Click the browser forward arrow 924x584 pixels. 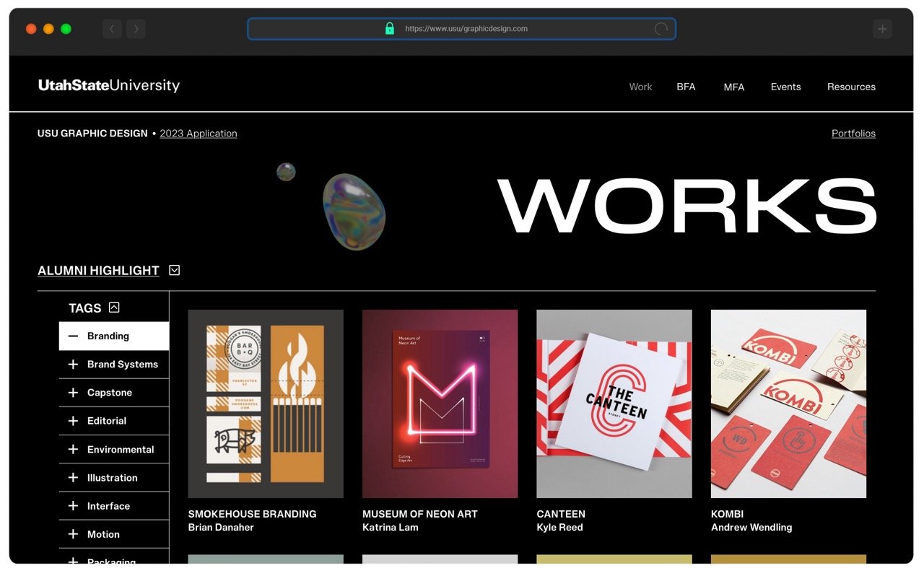coord(136,29)
